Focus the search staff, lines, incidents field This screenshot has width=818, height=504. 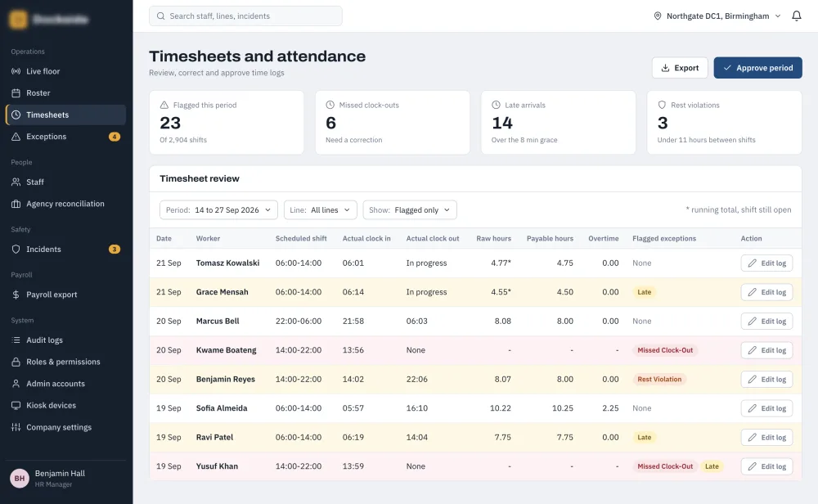click(x=245, y=16)
